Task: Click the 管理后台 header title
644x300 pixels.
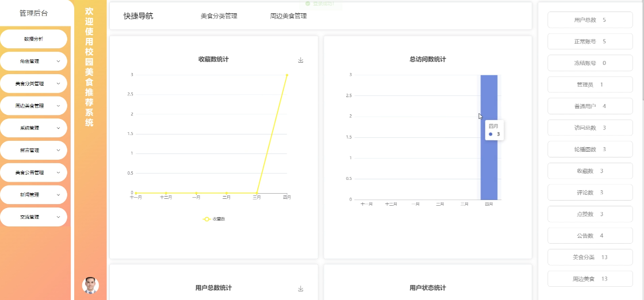Action: point(34,13)
